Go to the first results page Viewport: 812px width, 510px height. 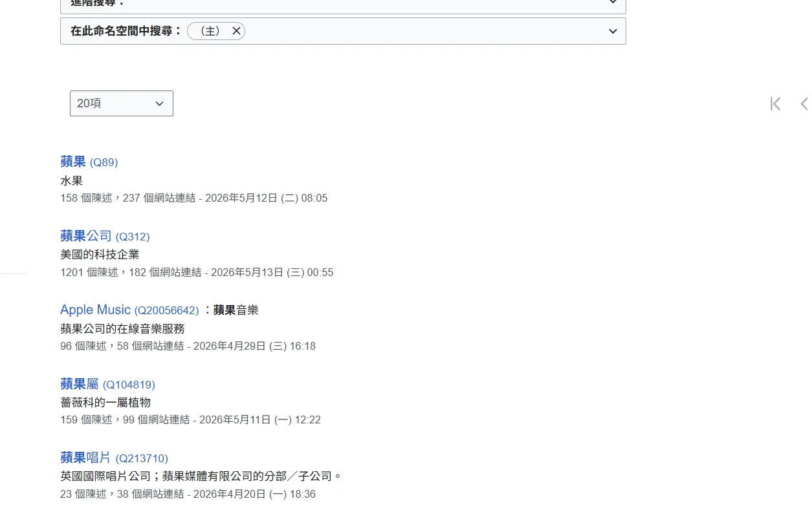(x=775, y=103)
